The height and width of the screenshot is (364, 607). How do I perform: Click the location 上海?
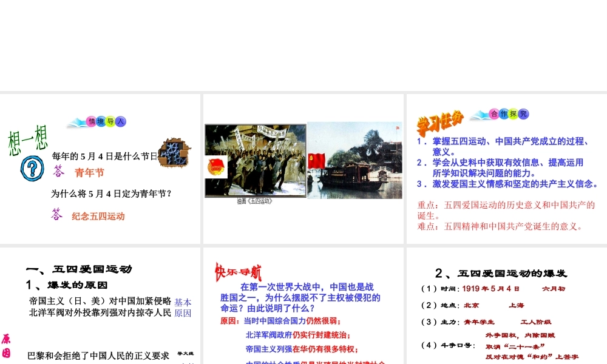pos(517,305)
